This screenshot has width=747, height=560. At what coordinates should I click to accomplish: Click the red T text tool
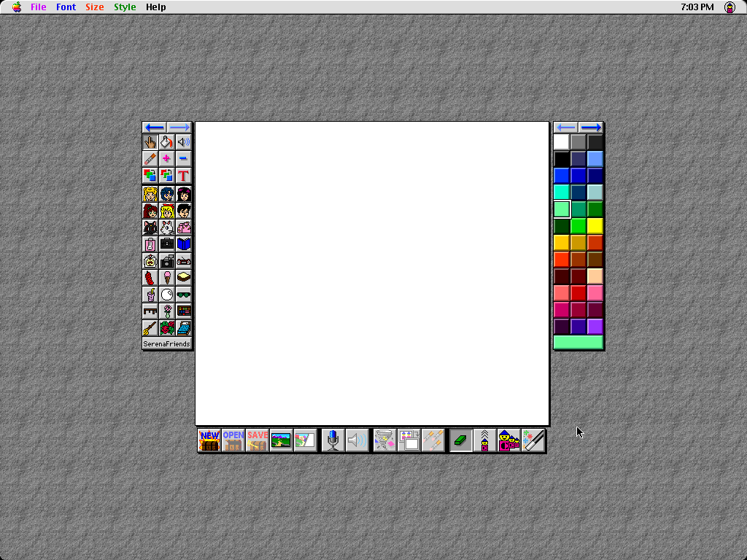[183, 175]
